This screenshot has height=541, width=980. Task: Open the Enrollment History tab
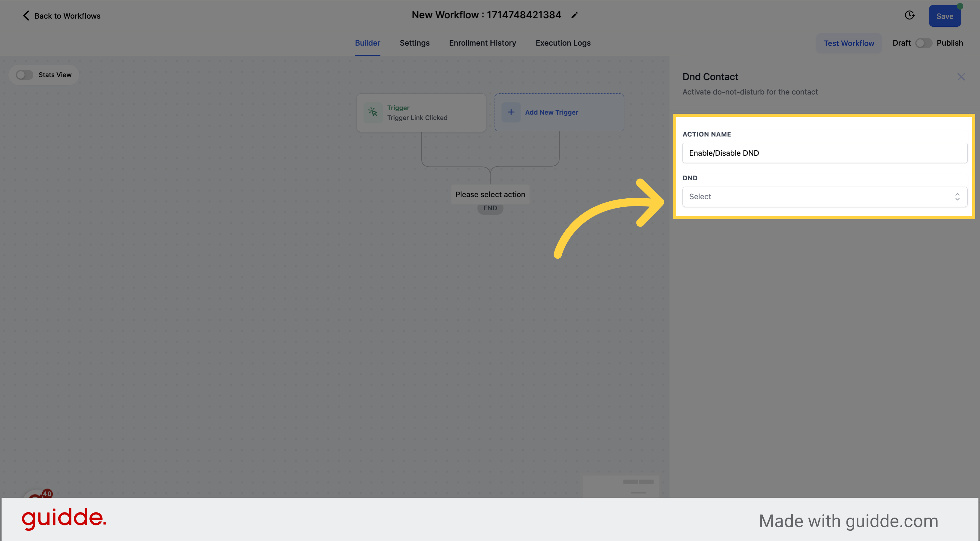[482, 43]
